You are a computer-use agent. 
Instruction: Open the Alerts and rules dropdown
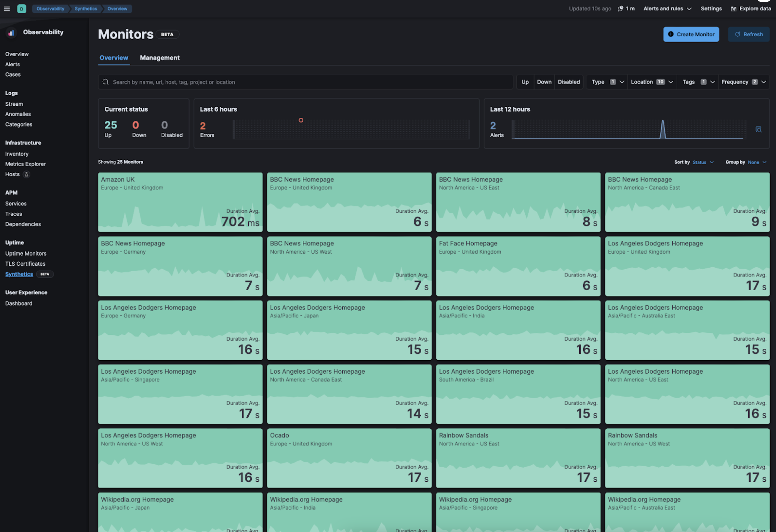pos(667,8)
